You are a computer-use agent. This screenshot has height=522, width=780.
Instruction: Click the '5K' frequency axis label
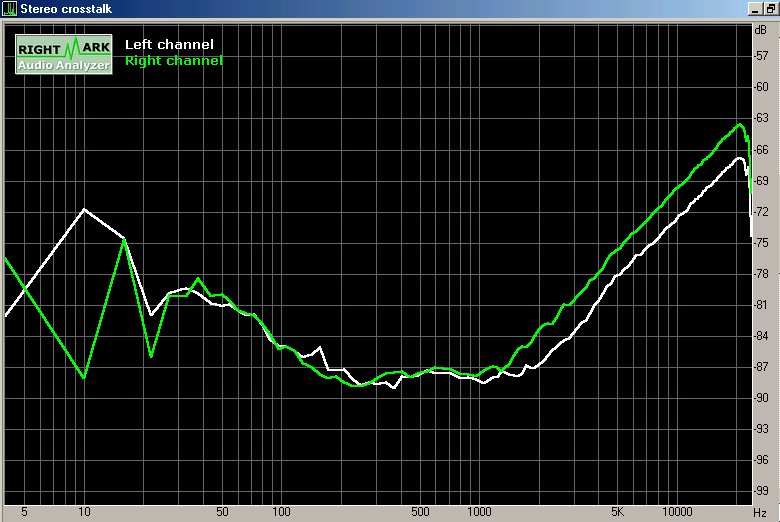coord(617,512)
